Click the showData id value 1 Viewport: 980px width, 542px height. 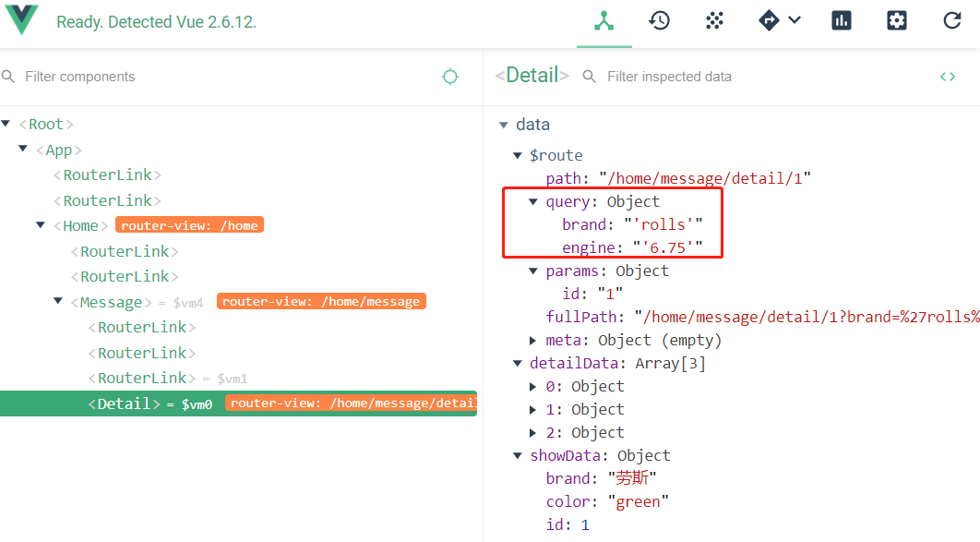(585, 525)
